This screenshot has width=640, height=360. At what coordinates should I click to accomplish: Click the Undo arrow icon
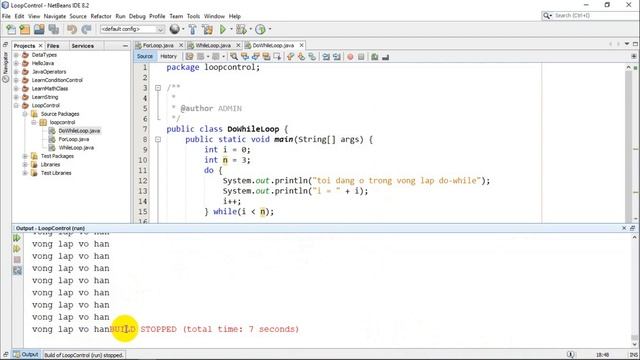(72, 29)
